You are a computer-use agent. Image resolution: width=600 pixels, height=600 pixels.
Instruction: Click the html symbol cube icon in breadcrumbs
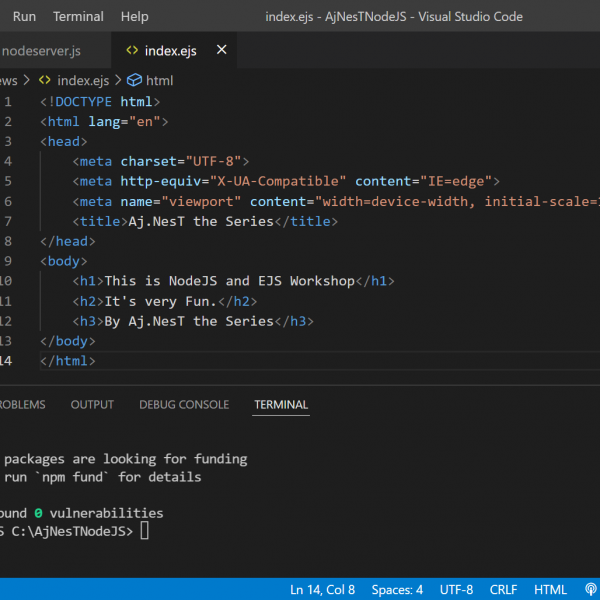[134, 80]
